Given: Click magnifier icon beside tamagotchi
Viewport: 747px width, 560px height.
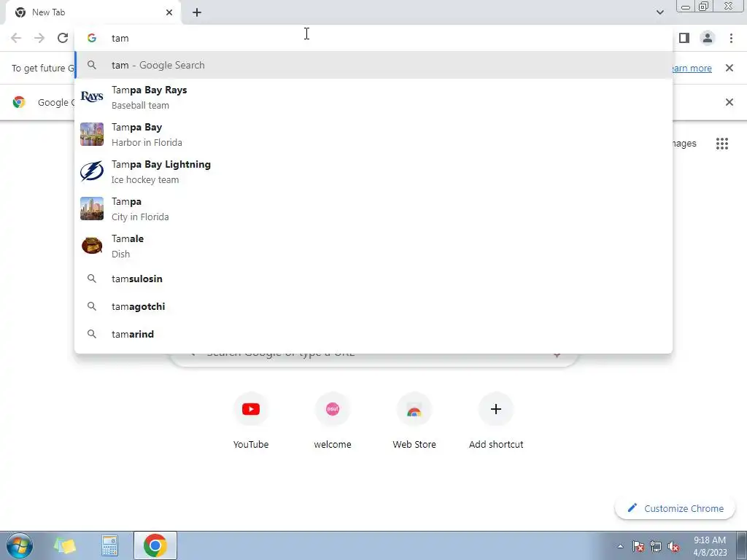Looking at the screenshot, I should (x=92, y=306).
